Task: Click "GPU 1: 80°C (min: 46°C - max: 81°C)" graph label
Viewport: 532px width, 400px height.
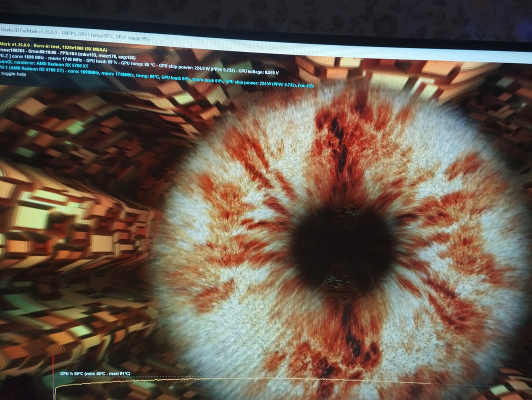Action: pos(95,373)
